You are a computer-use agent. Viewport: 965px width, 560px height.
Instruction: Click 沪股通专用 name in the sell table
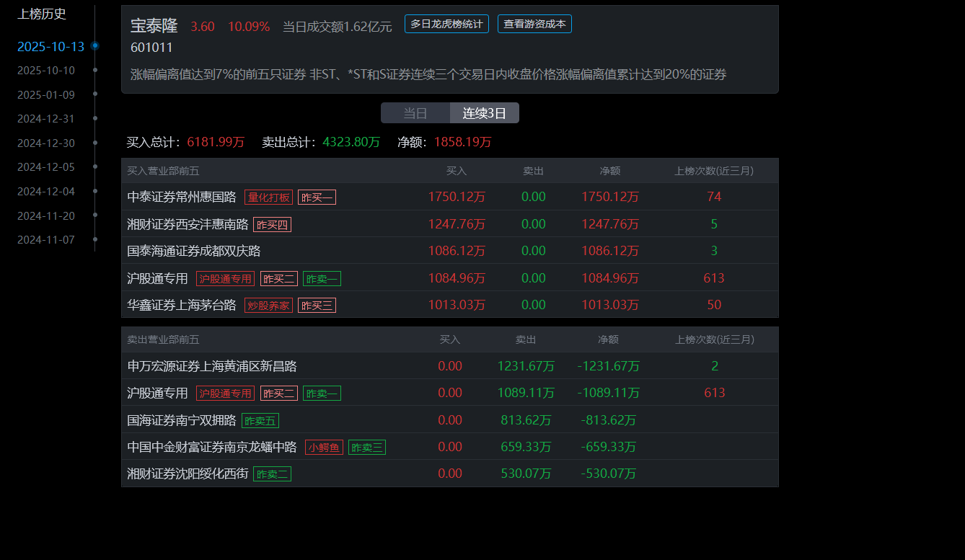[157, 393]
